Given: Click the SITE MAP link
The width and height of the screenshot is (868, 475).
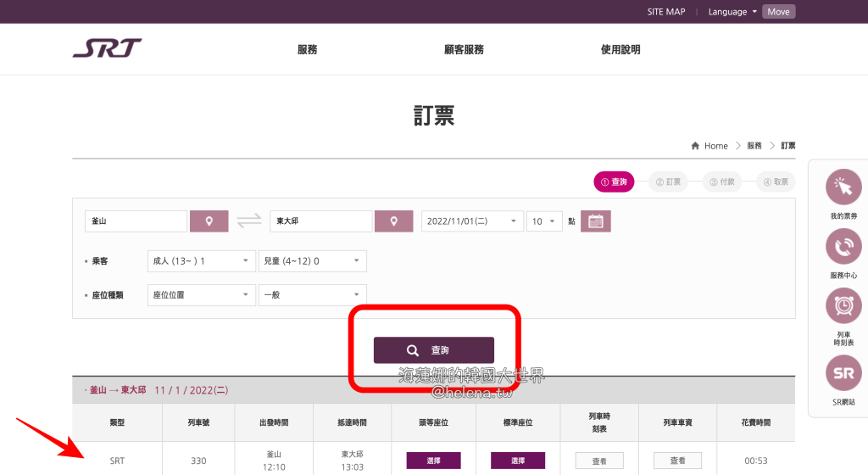Looking at the screenshot, I should click(665, 12).
